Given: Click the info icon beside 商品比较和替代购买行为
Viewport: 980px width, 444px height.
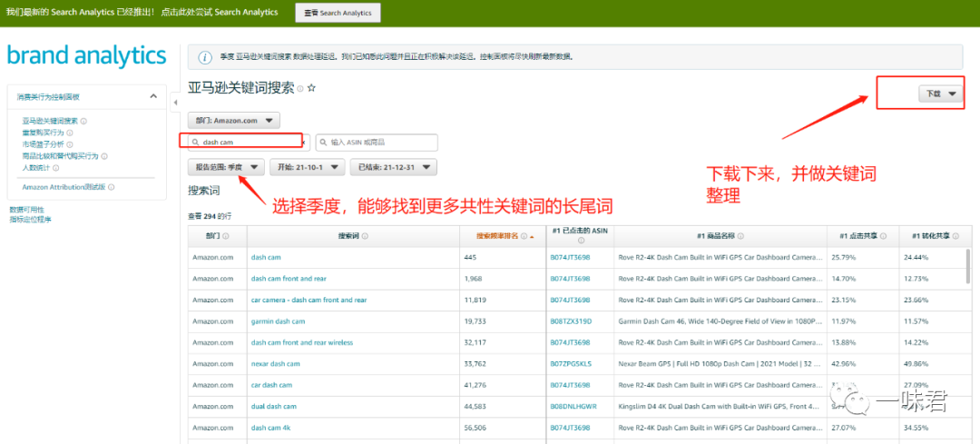Looking at the screenshot, I should click(x=104, y=156).
